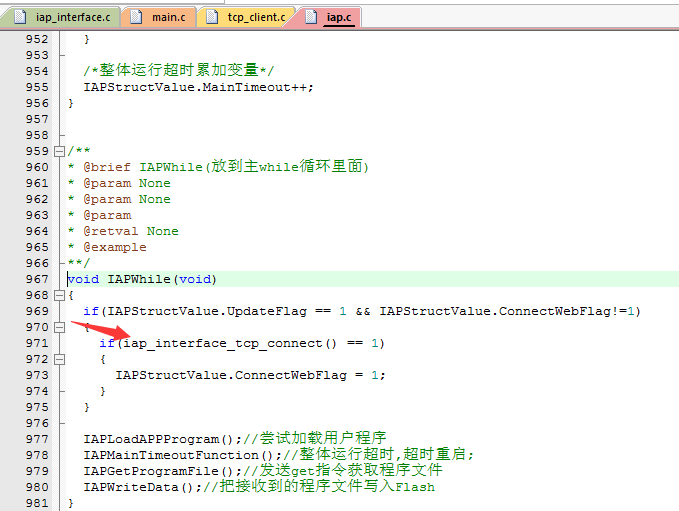Screen dimensions: 679x511
Task: Click on iap_interface_tcp_connect() call
Action: pyautogui.click(x=230, y=343)
